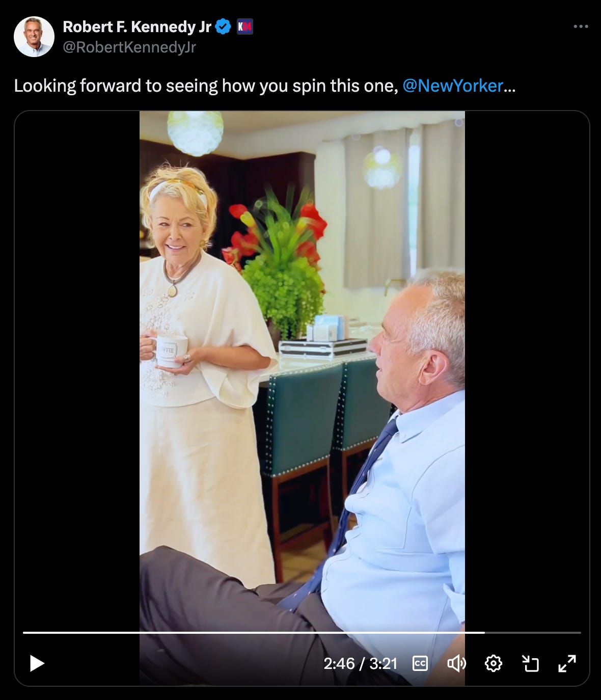Click the 2:46 / 3:21 time display
This screenshot has width=601, height=700.
(360, 663)
